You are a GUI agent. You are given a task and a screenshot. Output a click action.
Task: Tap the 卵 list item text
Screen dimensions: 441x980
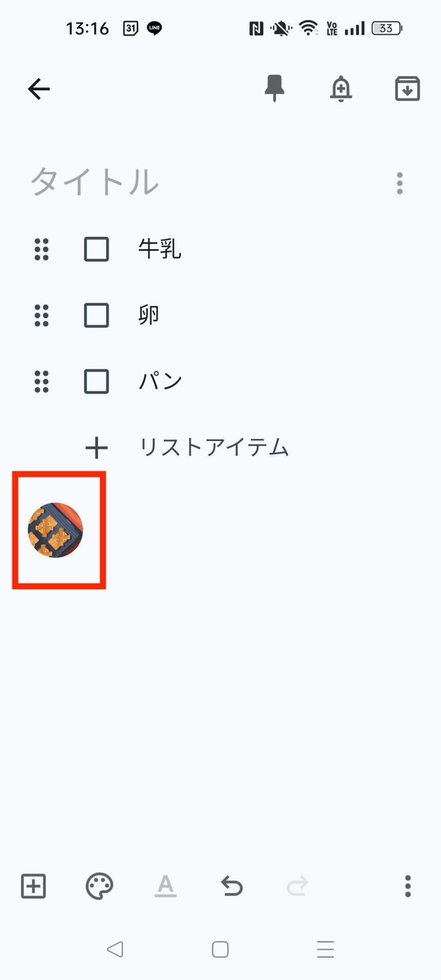[149, 316]
